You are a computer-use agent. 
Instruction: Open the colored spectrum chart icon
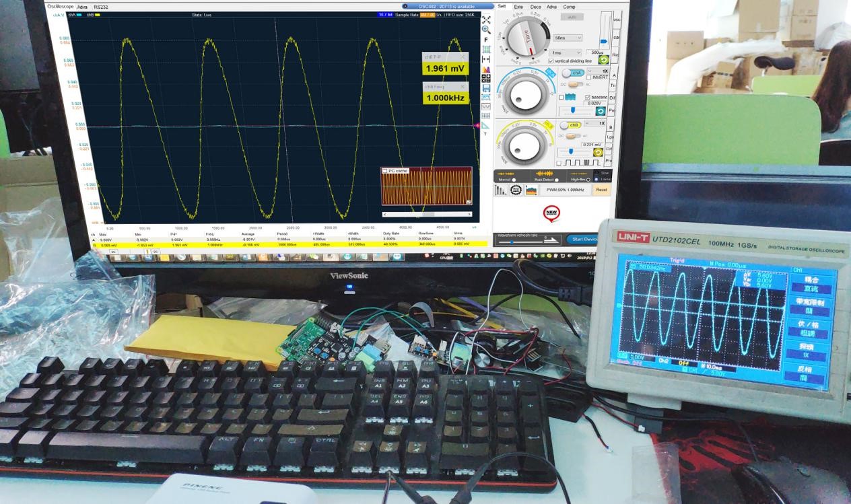(531, 190)
